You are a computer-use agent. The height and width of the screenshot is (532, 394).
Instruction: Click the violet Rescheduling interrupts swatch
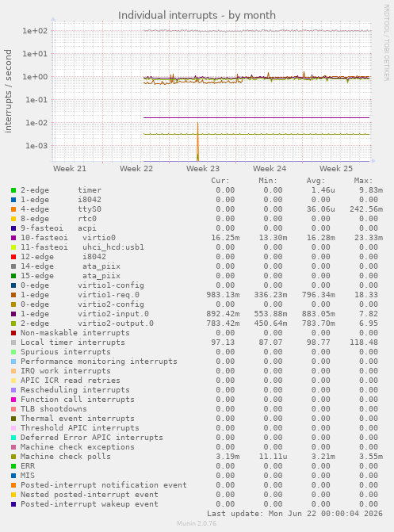[x=13, y=390]
